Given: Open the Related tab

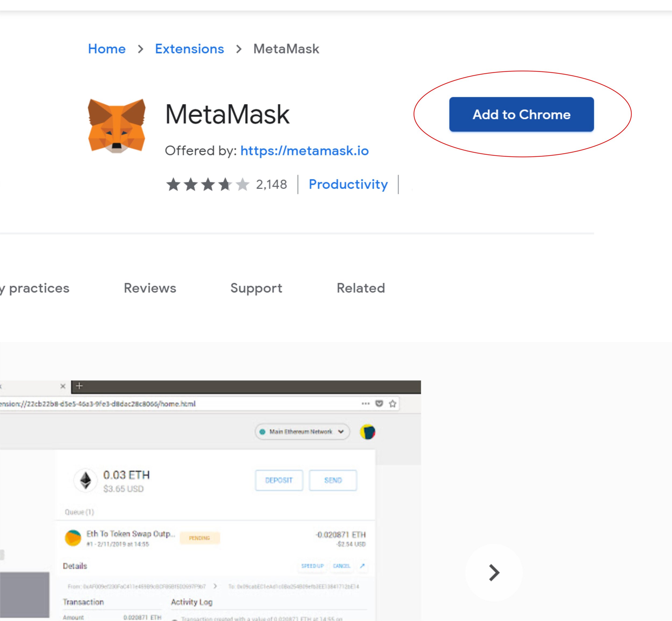Looking at the screenshot, I should tap(361, 288).
